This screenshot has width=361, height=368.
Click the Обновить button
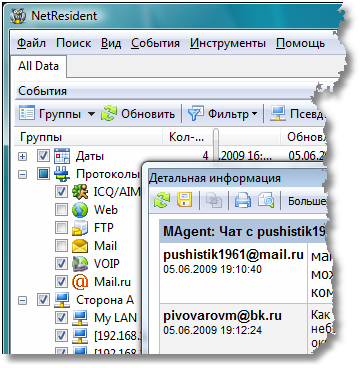tap(138, 114)
